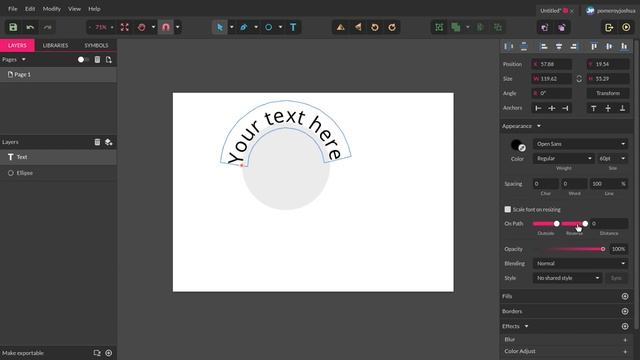The height and width of the screenshot is (360, 640).
Task: Align selection to top edges
Action: [x=594, y=47]
